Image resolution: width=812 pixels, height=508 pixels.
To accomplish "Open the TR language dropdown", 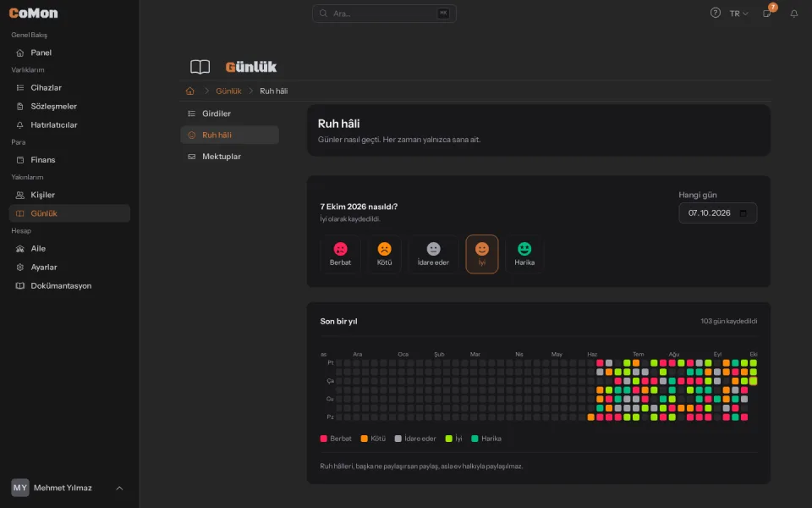I will [x=738, y=14].
